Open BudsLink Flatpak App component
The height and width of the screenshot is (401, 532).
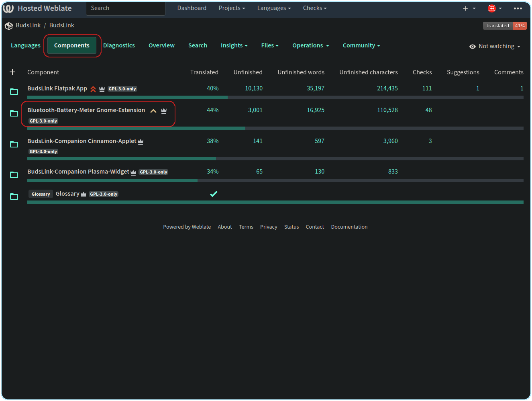coord(57,88)
